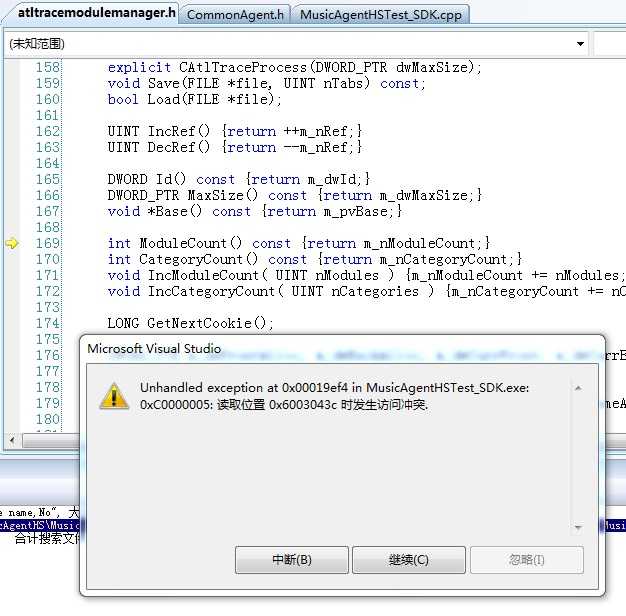
Task: Click the disabled 忽略(I) ignore button
Action: click(x=526, y=560)
